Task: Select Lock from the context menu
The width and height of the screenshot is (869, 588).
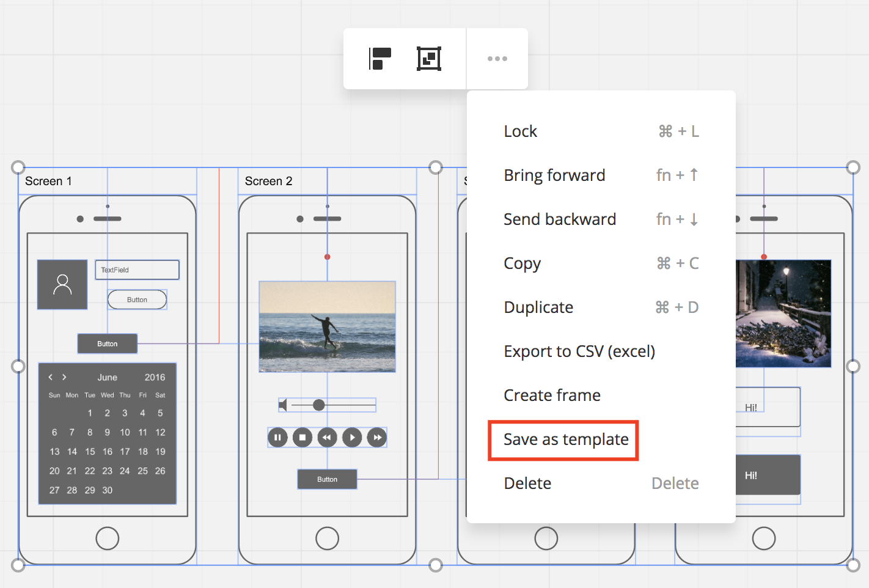Action: point(521,131)
